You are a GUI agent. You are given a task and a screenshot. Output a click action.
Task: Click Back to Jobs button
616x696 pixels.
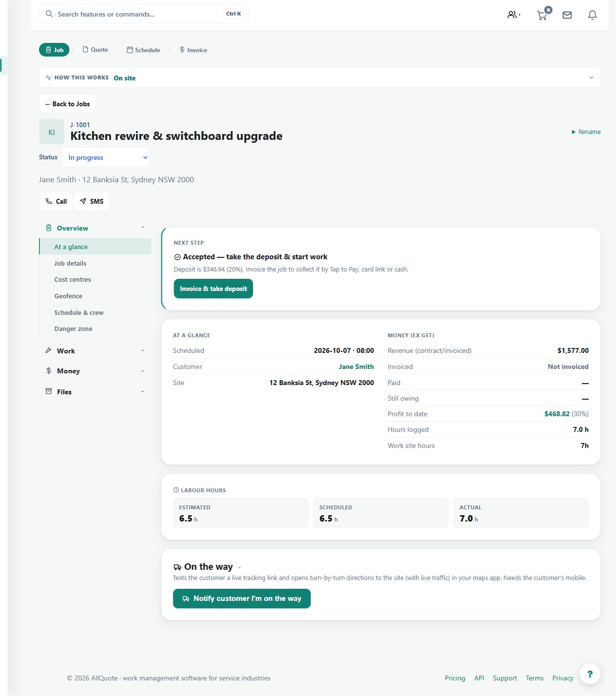point(67,104)
